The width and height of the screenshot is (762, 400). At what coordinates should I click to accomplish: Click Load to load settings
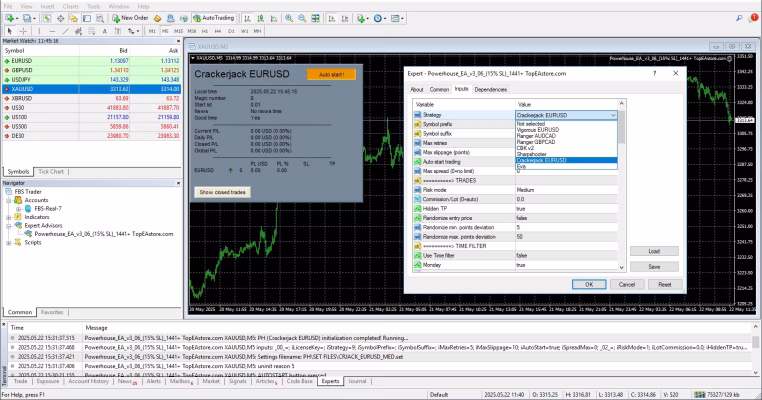coord(654,251)
